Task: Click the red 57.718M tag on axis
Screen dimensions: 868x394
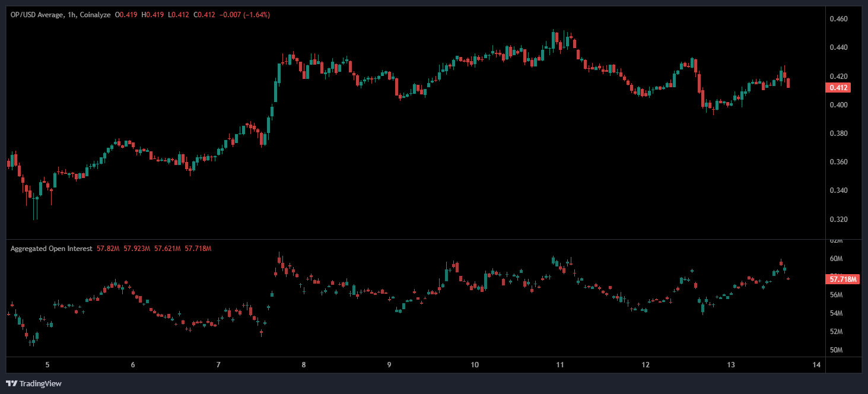Action: click(842, 279)
